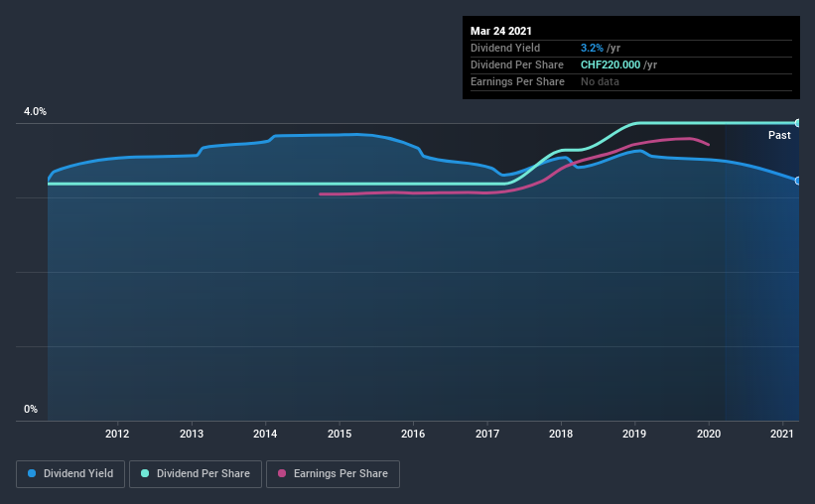The image size is (815, 504).
Task: Click the pink Earnings Per Share legend dot
Action: point(282,473)
